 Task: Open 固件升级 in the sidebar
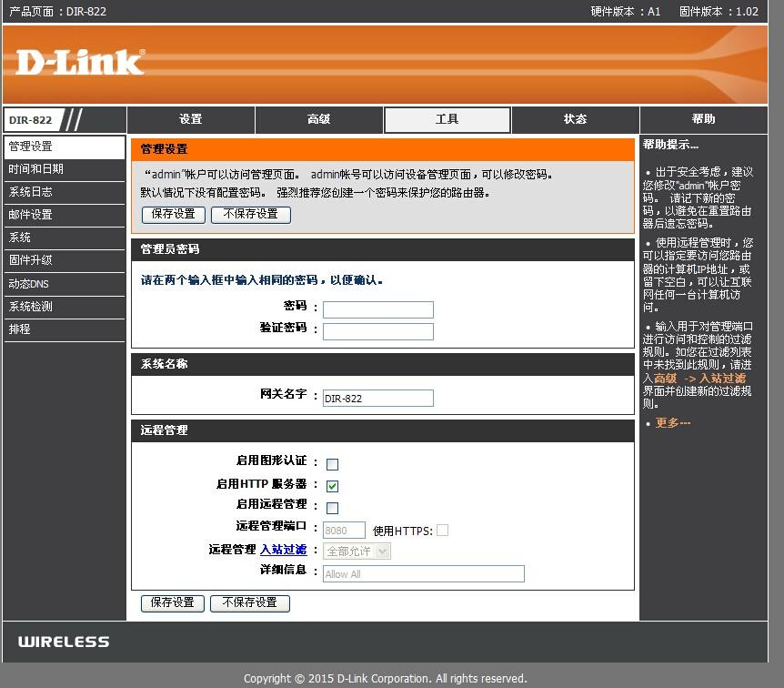(64, 261)
